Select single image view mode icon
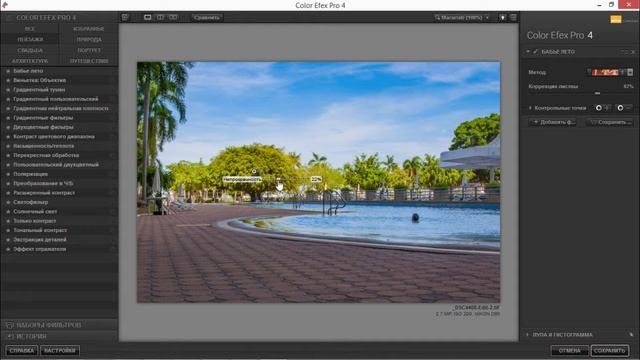This screenshot has width=640, height=360. 148,18
